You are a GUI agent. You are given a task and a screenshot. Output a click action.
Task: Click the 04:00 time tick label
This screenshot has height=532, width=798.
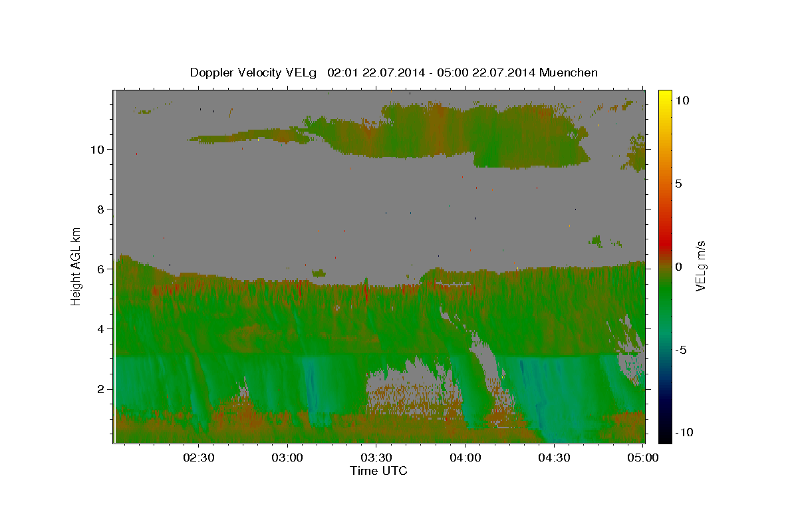coord(465,458)
